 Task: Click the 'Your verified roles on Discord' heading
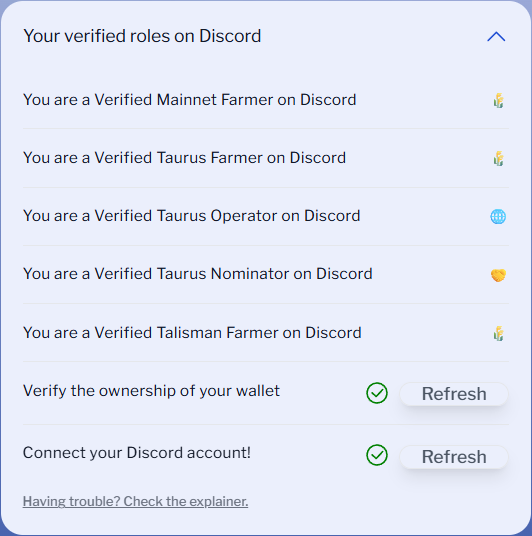tap(142, 36)
